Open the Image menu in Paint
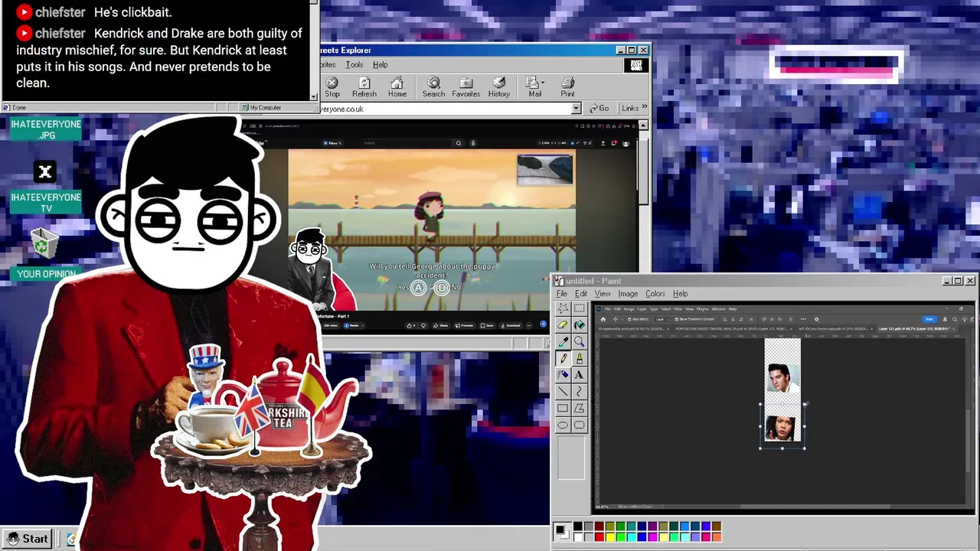Screen dimensions: 980x551 tap(628, 294)
